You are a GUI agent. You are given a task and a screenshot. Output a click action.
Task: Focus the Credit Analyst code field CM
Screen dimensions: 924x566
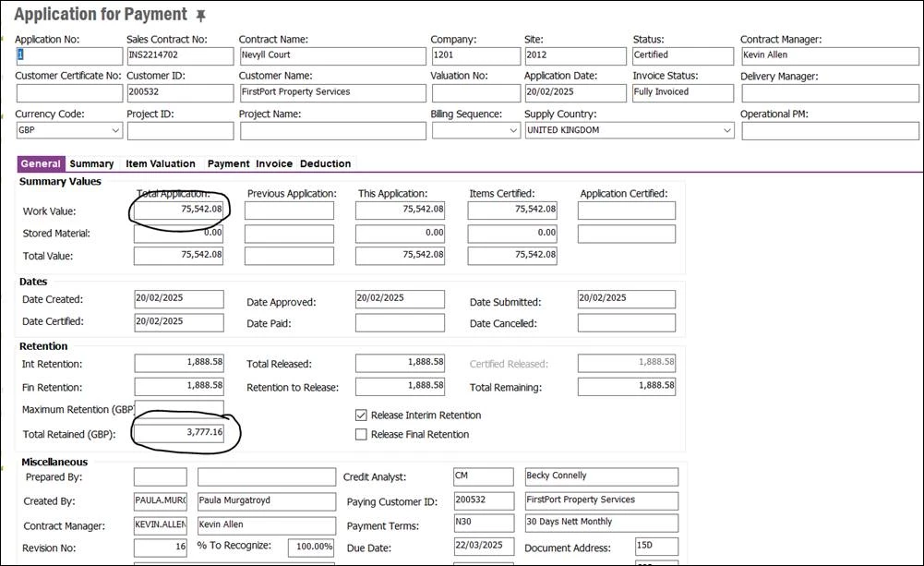484,477
